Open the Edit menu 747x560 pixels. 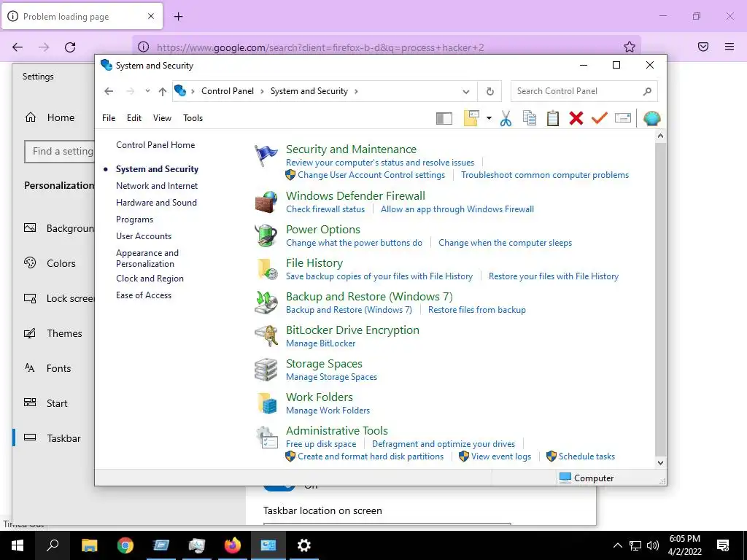click(134, 118)
